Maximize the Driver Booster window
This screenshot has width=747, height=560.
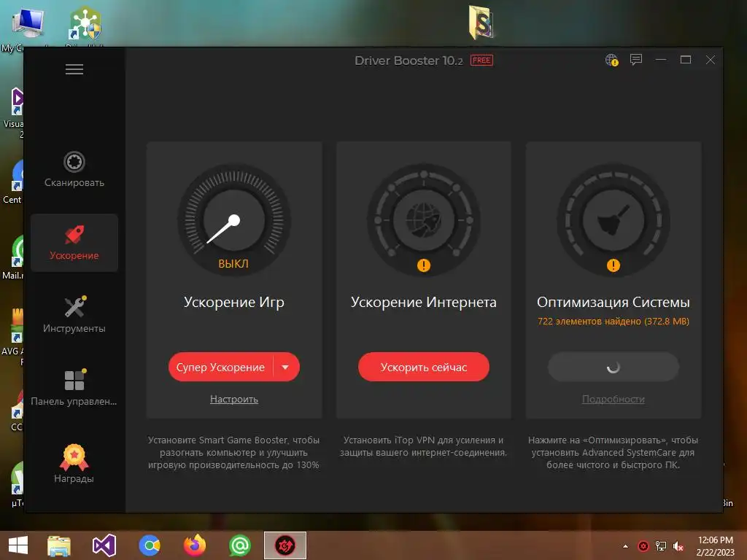[686, 60]
